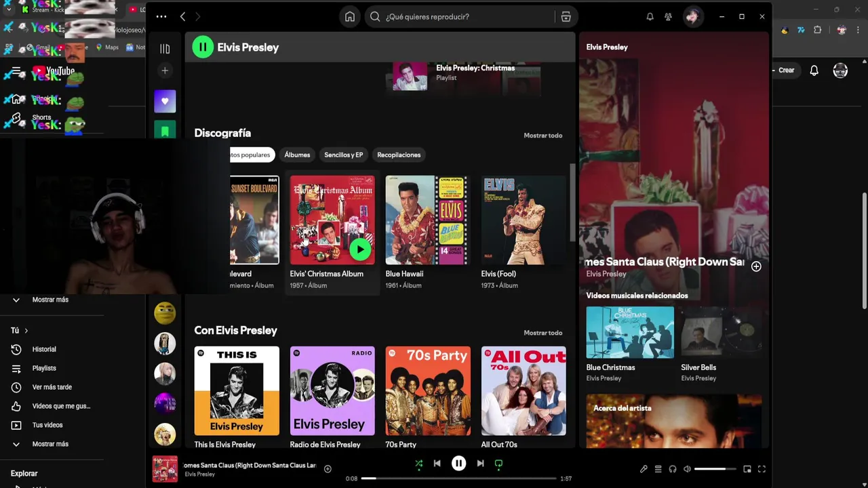The height and width of the screenshot is (488, 868).
Task: Open friend activity icon in Spotify
Action: [669, 17]
